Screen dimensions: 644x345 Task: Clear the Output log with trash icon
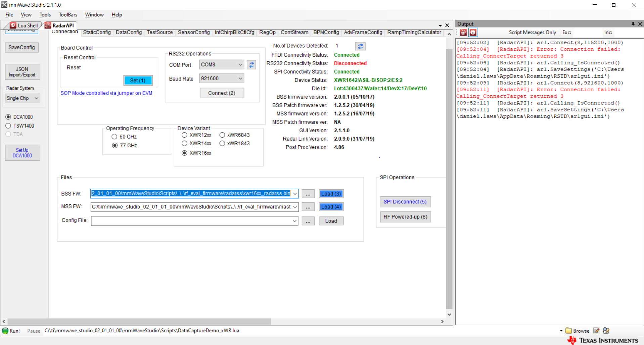pos(463,32)
